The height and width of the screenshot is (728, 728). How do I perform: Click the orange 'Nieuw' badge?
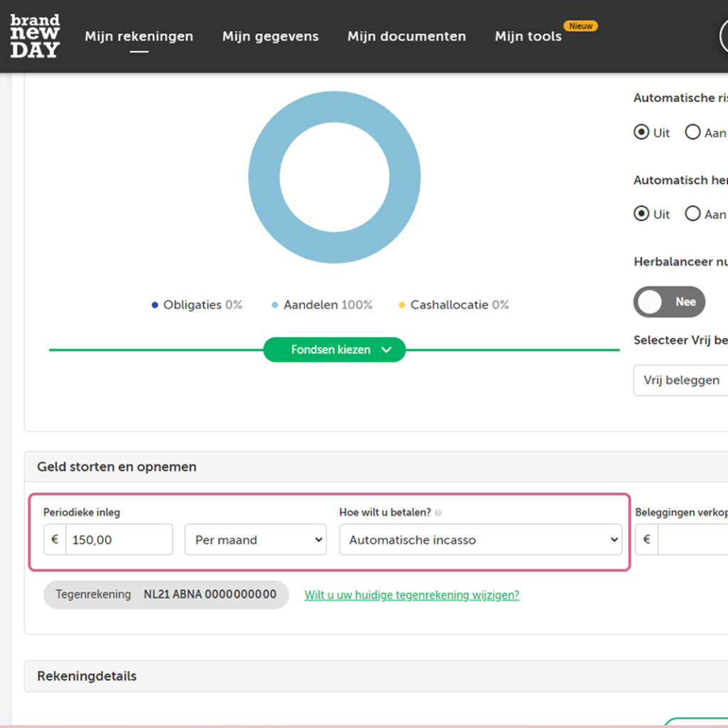point(580,26)
